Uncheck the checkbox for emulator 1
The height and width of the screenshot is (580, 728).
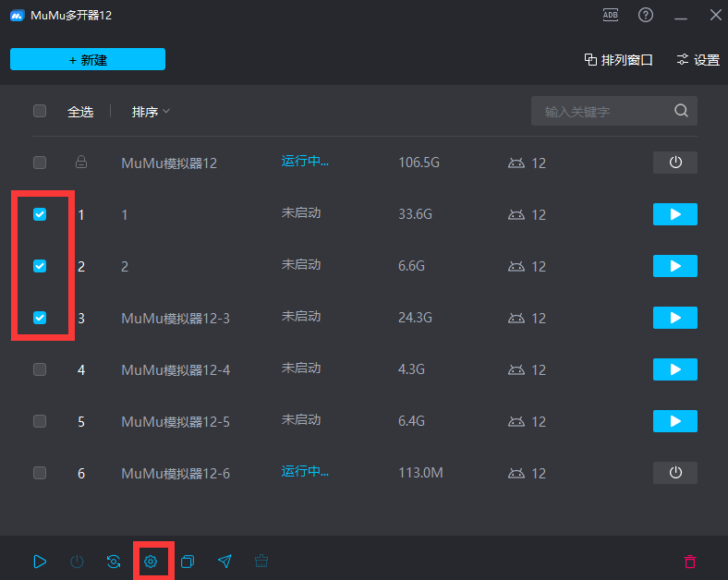tap(40, 214)
